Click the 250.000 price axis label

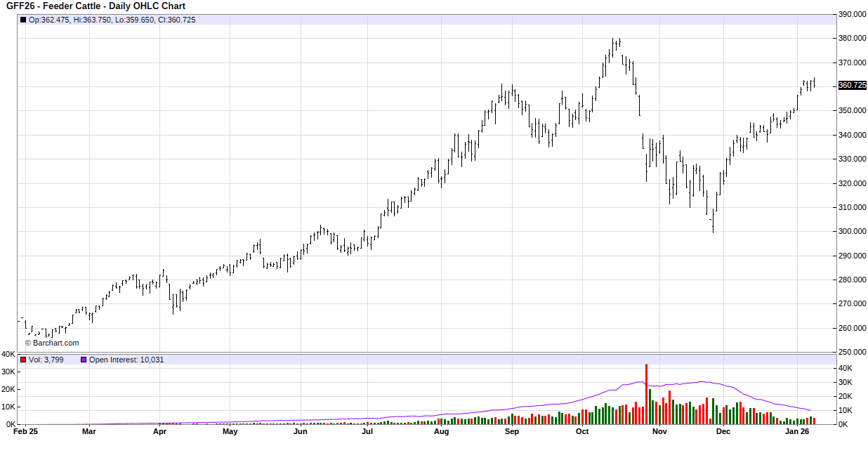[852, 352]
